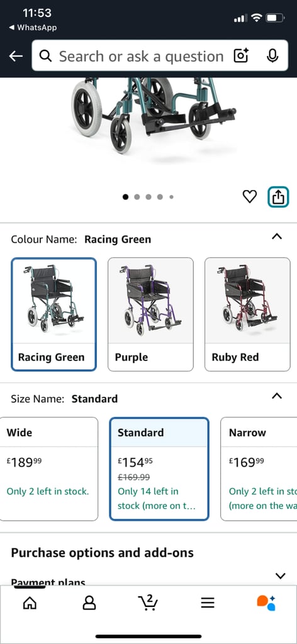Choose the Standard size option
This screenshot has height=644, width=297.
[159, 469]
